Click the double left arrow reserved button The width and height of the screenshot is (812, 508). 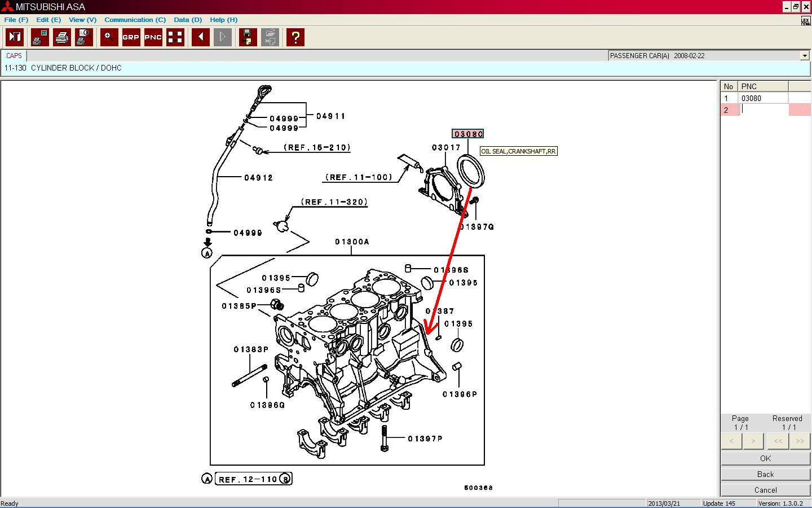pyautogui.click(x=778, y=441)
